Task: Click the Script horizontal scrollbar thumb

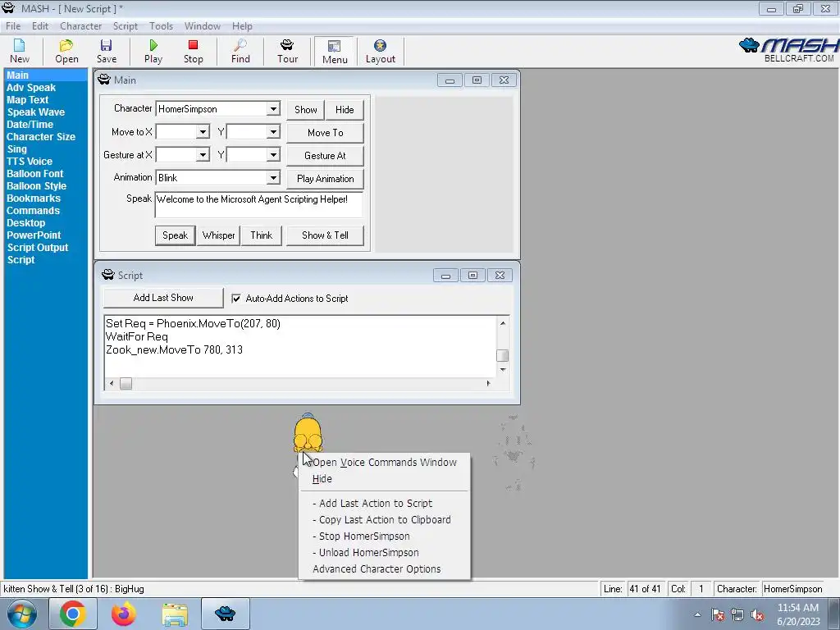Action: coord(126,384)
